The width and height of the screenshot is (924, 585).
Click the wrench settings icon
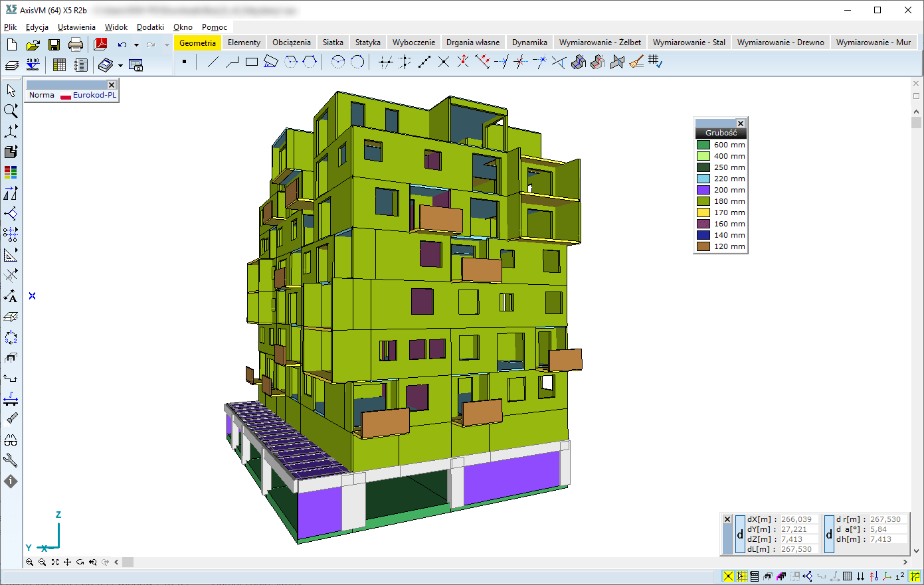pyautogui.click(x=11, y=460)
